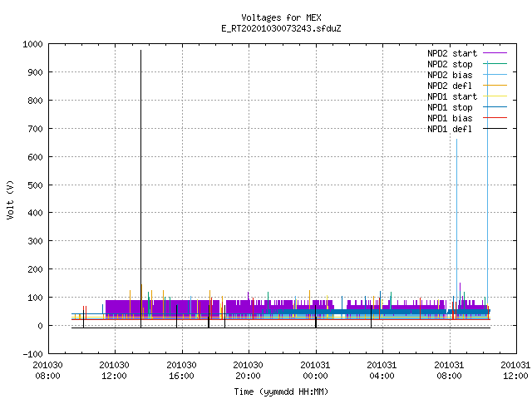Click the NPD2 stop legend label
532x399 pixels.
click(x=450, y=64)
